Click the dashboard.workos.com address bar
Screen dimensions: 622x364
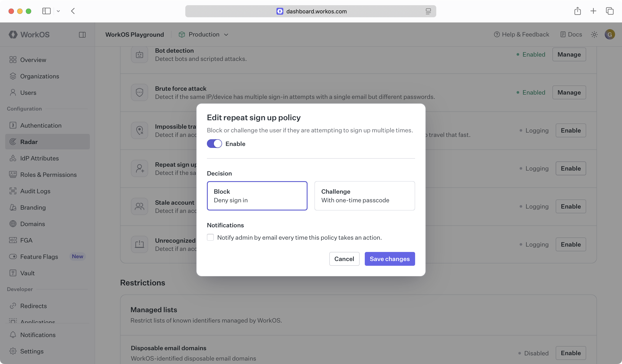coord(316,11)
